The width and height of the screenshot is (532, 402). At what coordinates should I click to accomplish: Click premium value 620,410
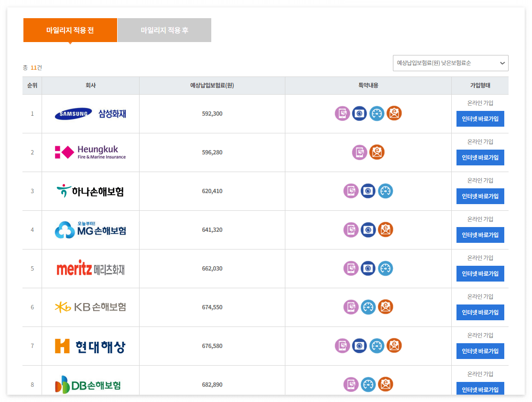tap(212, 191)
